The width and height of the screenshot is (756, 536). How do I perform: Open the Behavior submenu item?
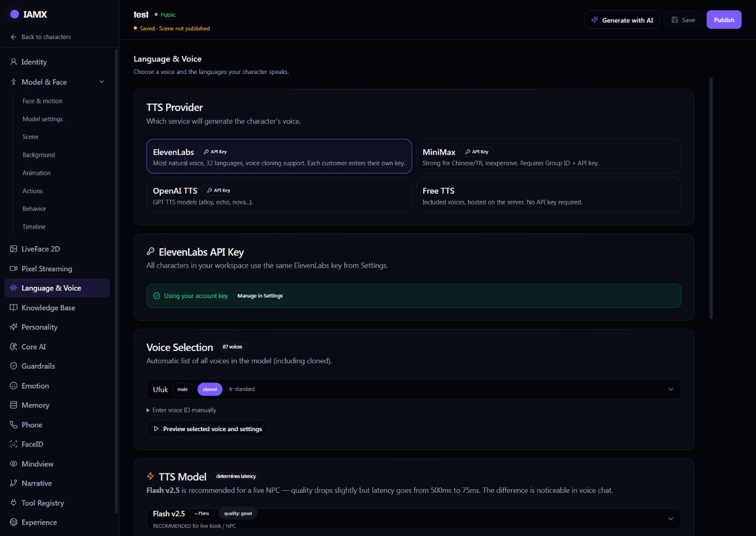coord(34,209)
